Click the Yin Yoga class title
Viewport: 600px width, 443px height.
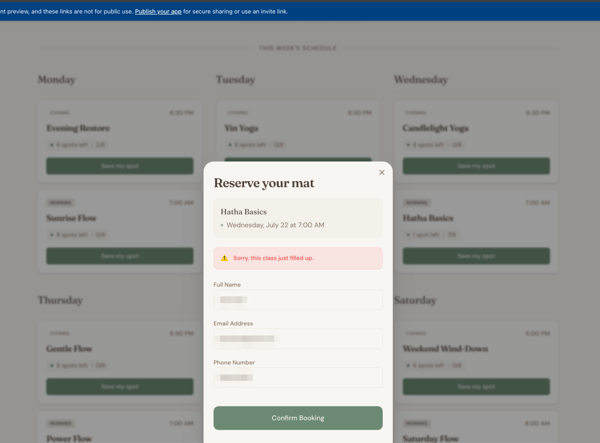pos(241,128)
